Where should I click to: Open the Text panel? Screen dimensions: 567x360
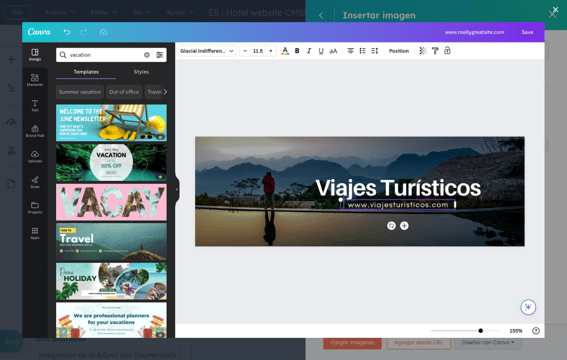click(x=35, y=106)
